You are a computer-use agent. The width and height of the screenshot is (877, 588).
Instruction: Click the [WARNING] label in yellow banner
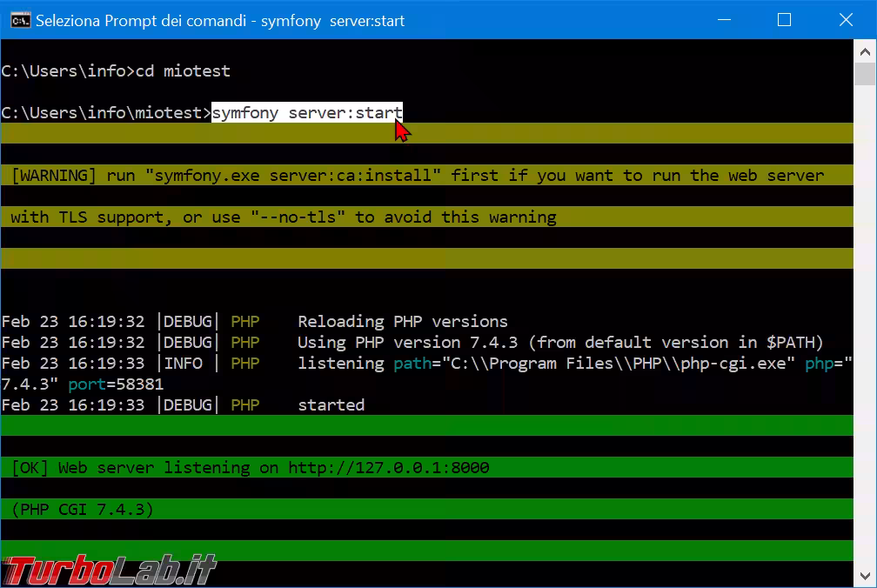(x=54, y=176)
